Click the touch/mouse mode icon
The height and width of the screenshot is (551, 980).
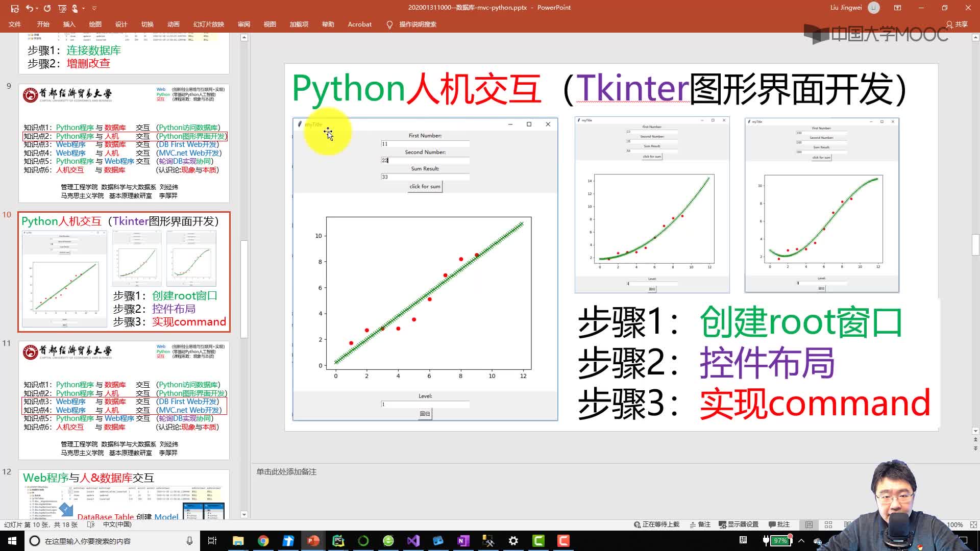[75, 8]
